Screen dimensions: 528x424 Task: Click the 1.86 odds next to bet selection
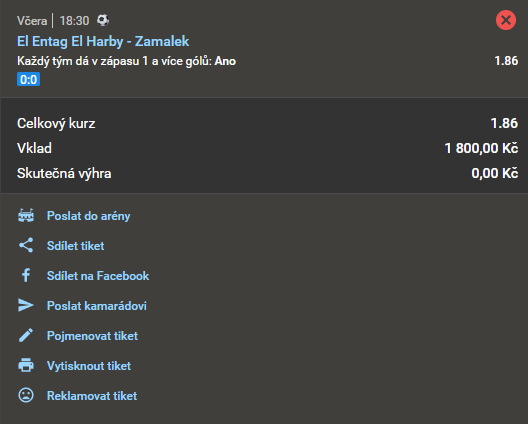pyautogui.click(x=506, y=61)
